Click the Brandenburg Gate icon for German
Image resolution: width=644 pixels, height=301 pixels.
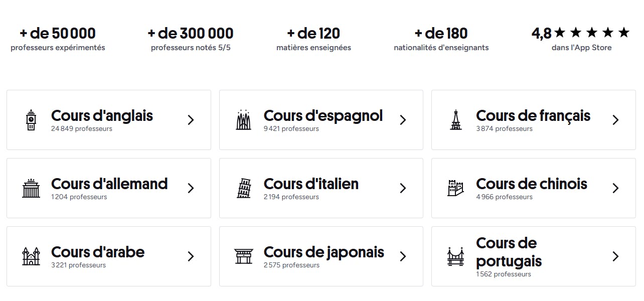click(x=31, y=188)
